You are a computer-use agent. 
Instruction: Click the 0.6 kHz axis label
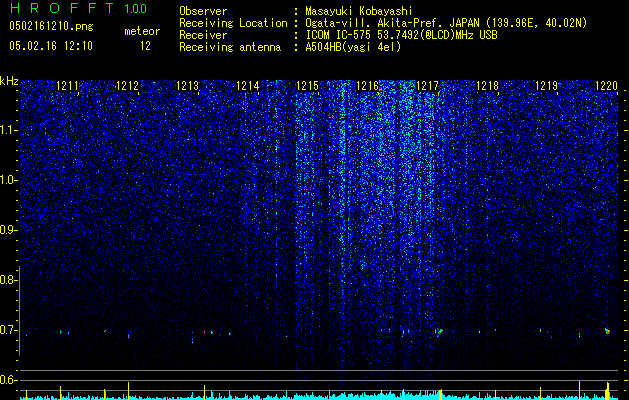(7, 380)
